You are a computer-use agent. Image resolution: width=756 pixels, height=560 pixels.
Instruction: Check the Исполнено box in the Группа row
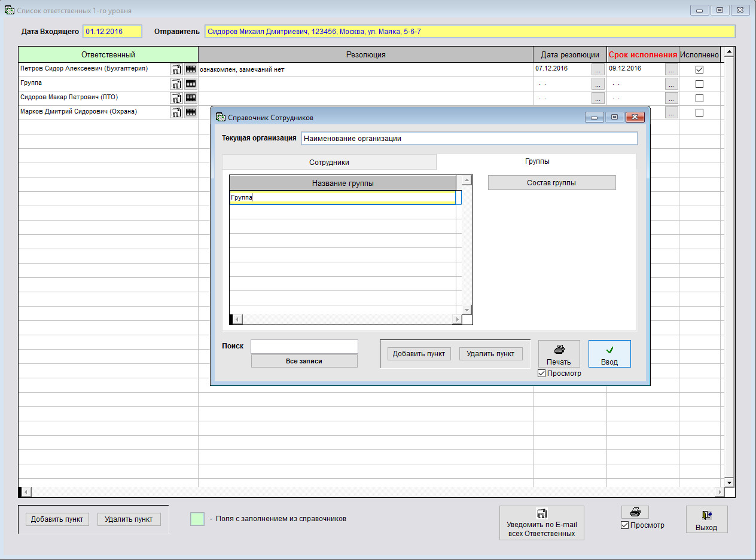tap(699, 84)
